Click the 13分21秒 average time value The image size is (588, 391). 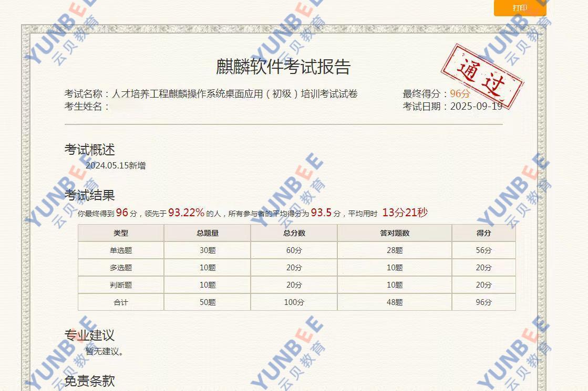(x=405, y=213)
